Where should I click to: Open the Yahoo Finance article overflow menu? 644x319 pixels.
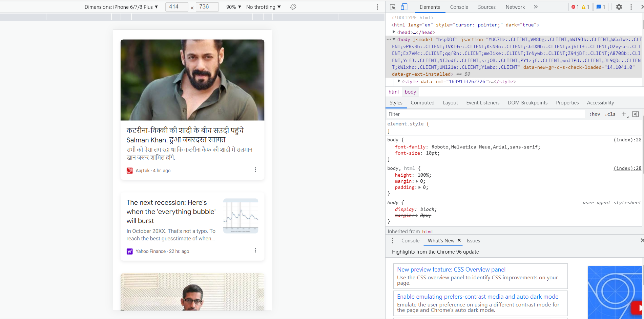[255, 250]
